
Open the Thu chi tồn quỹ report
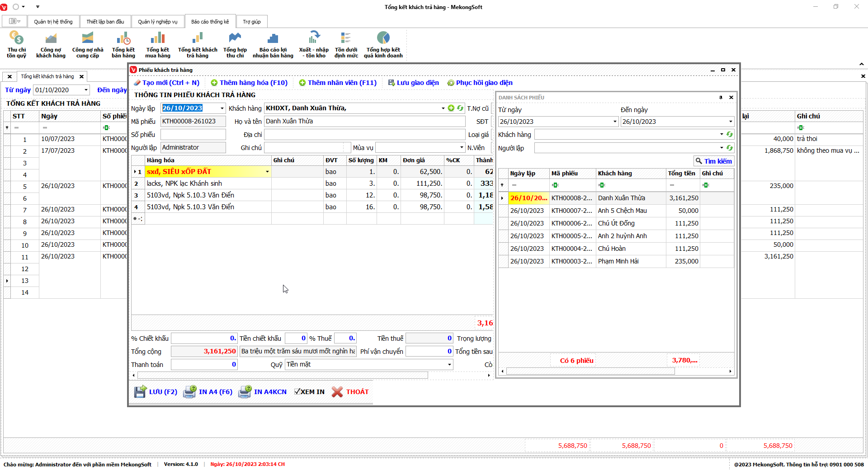(x=16, y=44)
